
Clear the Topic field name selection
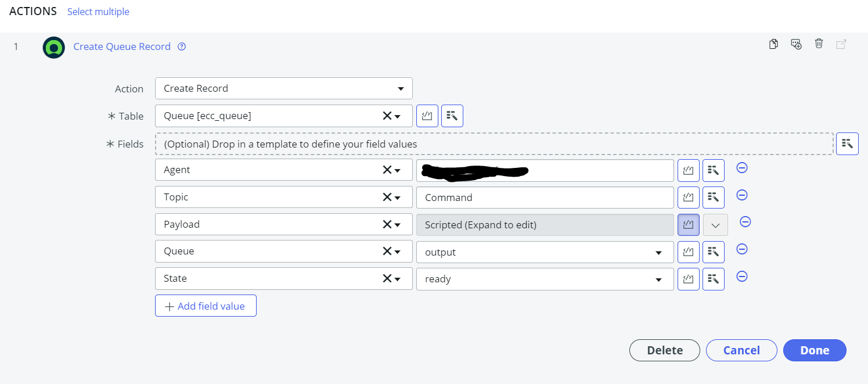click(387, 197)
